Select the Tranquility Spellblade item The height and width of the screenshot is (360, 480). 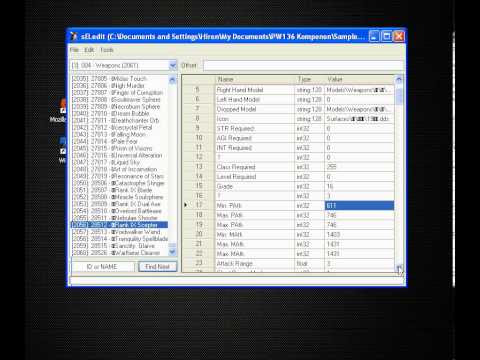click(x=119, y=239)
